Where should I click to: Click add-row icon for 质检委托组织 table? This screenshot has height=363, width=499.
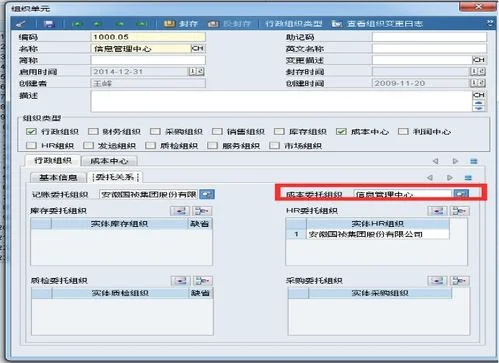click(180, 281)
